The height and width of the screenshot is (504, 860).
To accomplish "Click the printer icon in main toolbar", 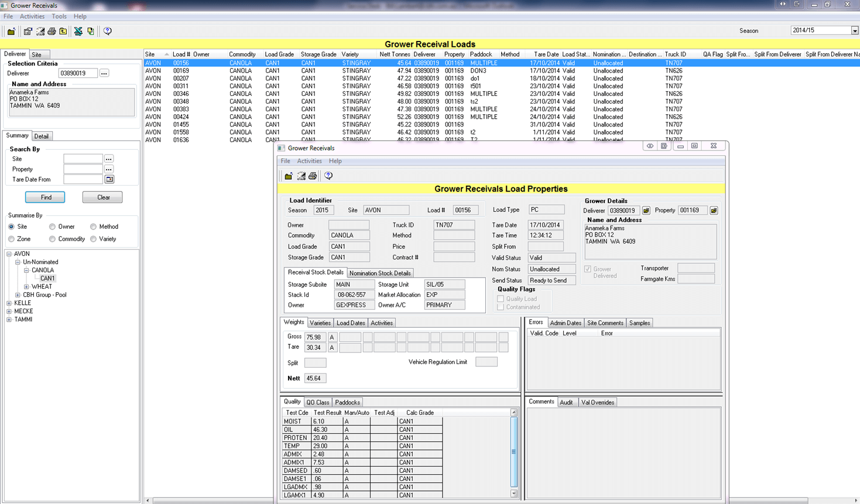I will click(x=52, y=31).
